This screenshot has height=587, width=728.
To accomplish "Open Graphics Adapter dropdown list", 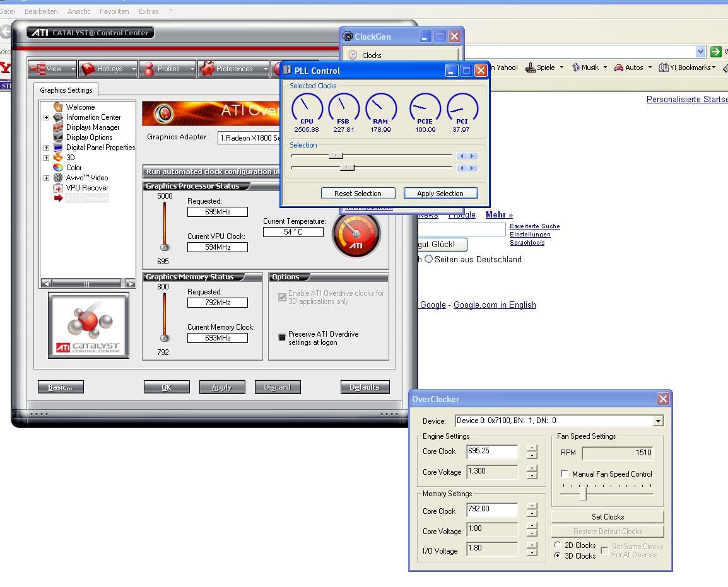I will [x=249, y=138].
